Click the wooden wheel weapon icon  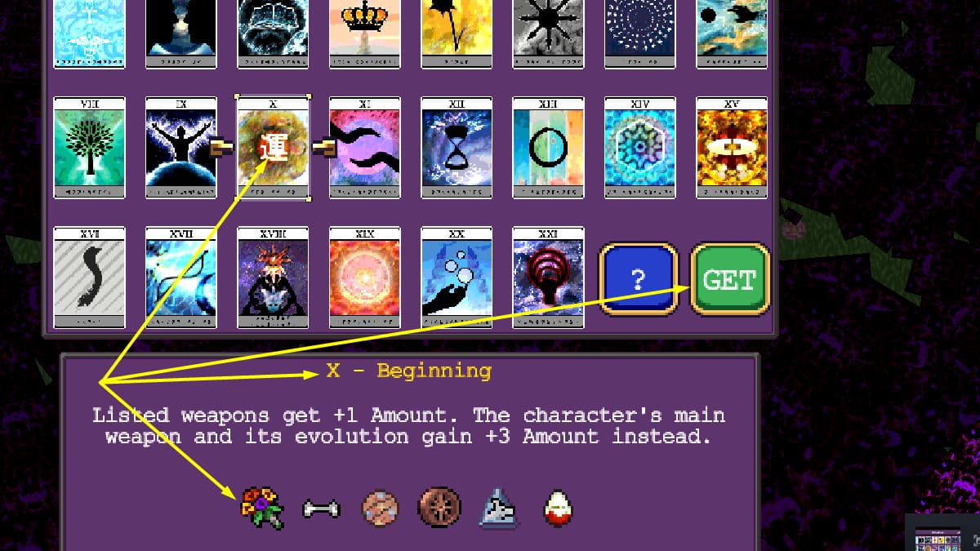pos(440,508)
